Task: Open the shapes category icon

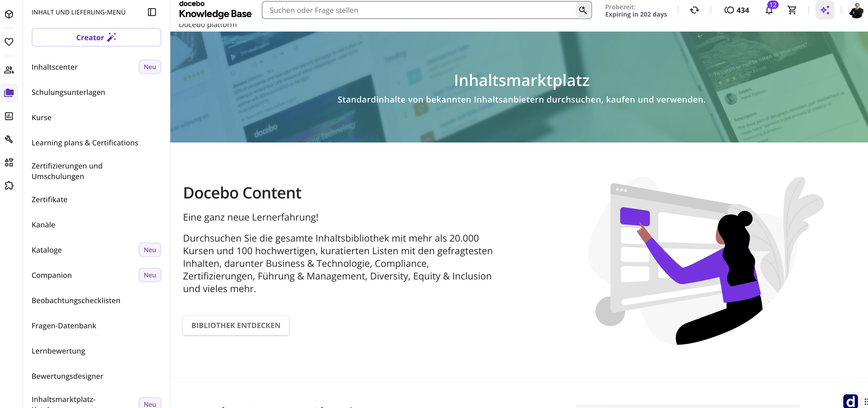Action: [9, 162]
